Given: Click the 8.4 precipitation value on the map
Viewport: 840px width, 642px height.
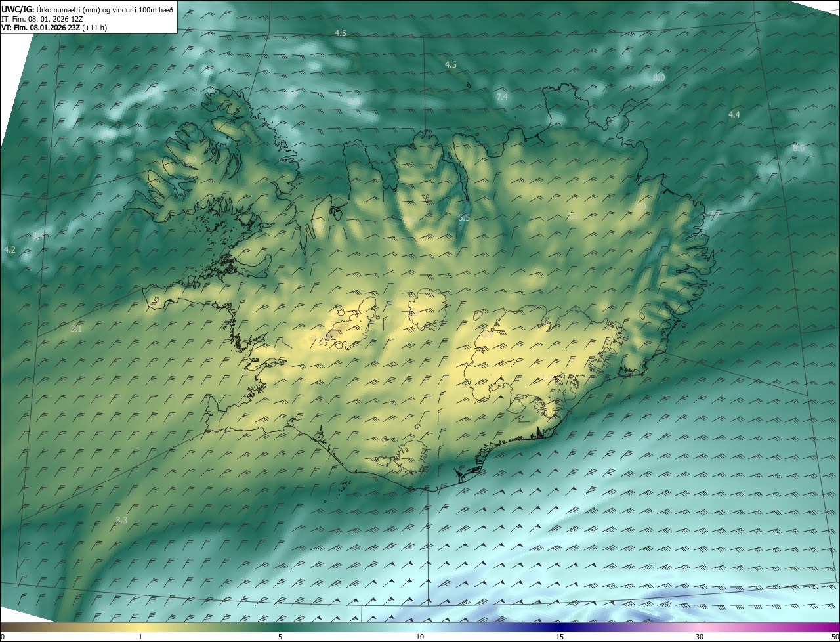Looking at the screenshot, I should pyautogui.click(x=38, y=236).
